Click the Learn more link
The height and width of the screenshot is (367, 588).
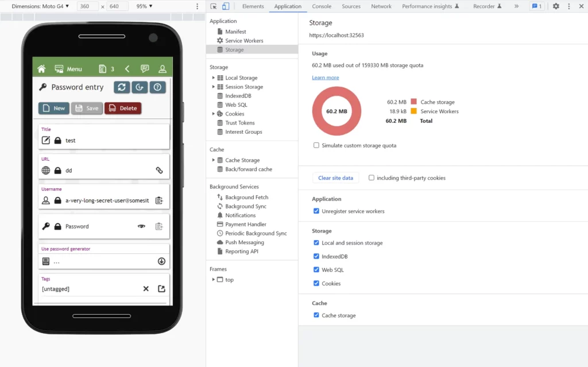(326, 78)
